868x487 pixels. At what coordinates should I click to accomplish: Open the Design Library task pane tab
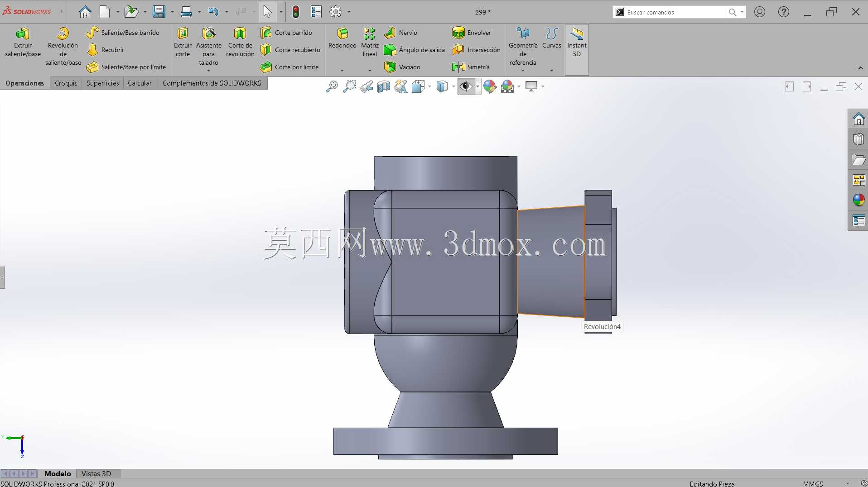coord(858,139)
